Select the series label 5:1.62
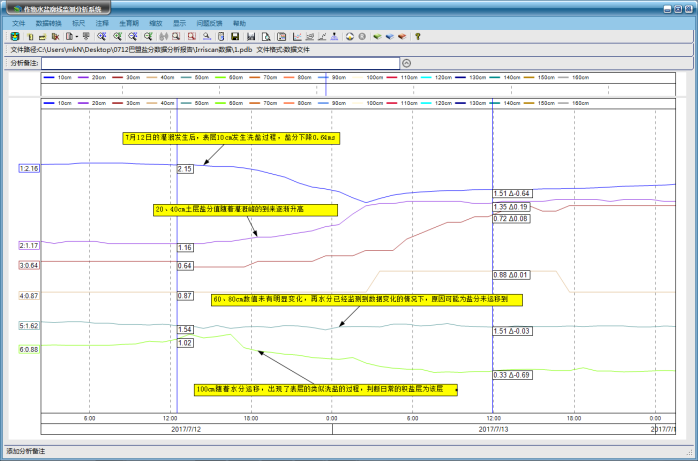The width and height of the screenshot is (699, 462). (x=29, y=326)
